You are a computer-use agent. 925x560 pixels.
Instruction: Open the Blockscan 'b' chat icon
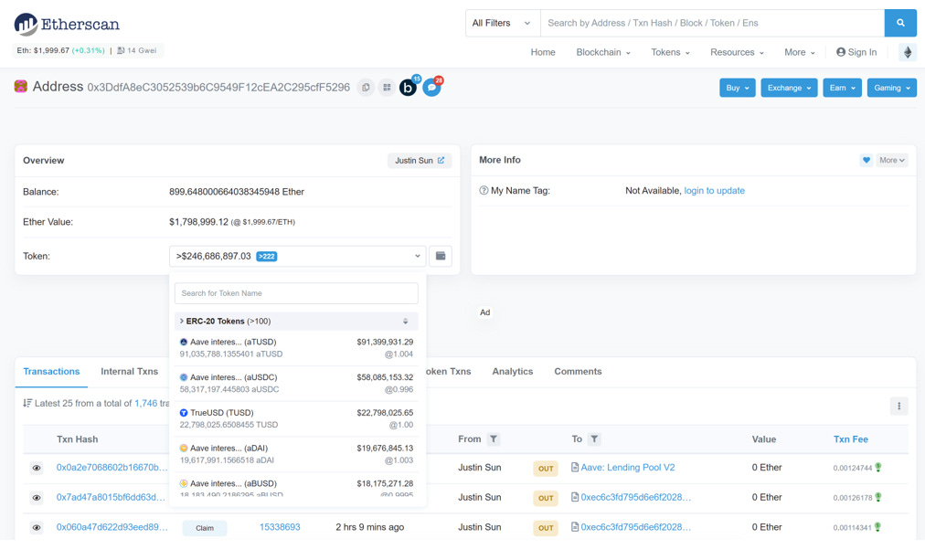pyautogui.click(x=408, y=88)
